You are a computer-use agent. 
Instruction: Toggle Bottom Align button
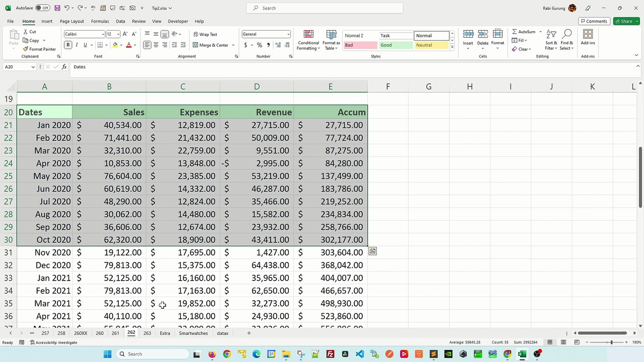click(x=165, y=34)
